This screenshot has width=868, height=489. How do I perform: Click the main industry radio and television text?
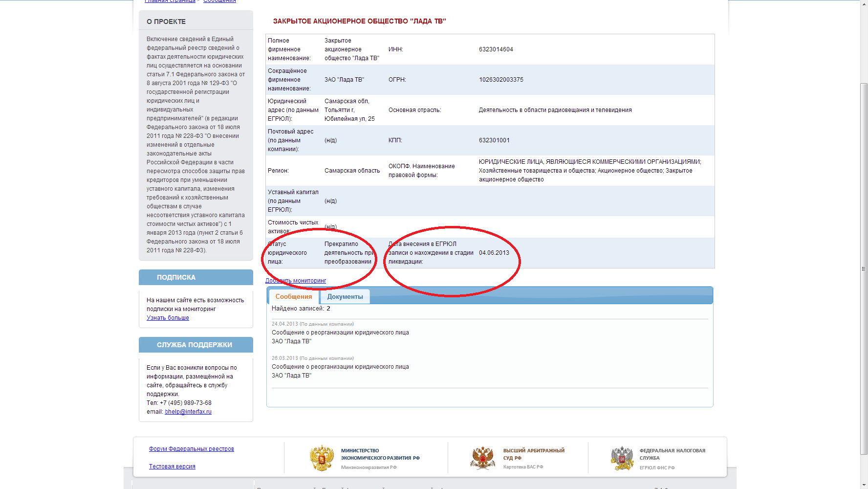(555, 110)
